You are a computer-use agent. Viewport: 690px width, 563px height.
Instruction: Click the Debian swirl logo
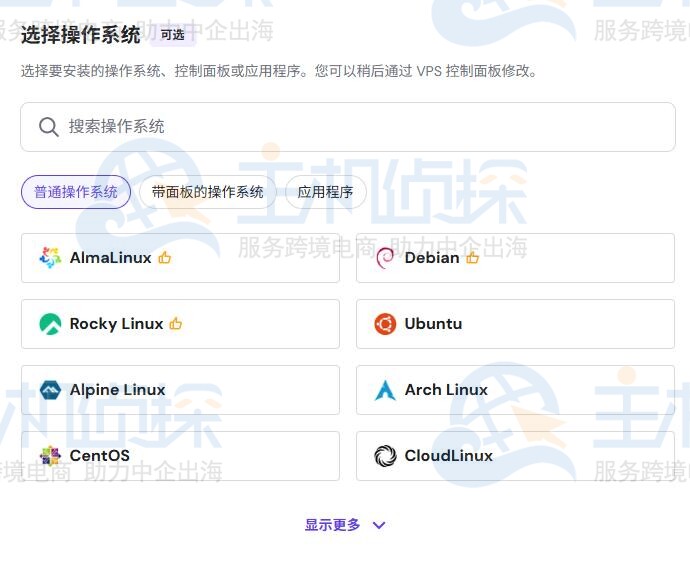click(x=385, y=258)
